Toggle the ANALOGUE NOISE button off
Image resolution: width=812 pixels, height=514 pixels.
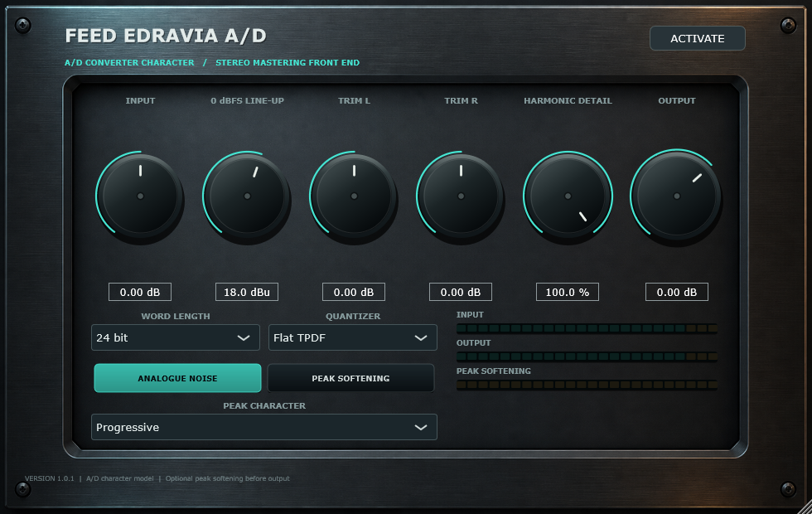click(x=177, y=378)
